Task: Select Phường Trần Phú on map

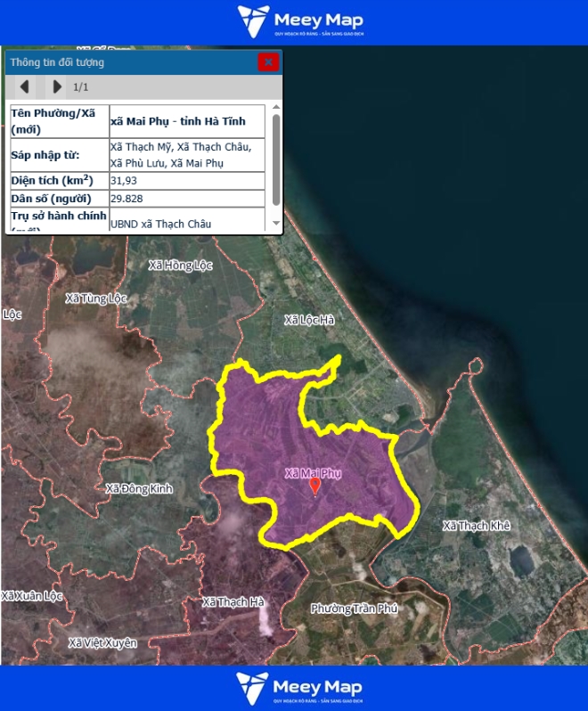Action: [x=354, y=609]
